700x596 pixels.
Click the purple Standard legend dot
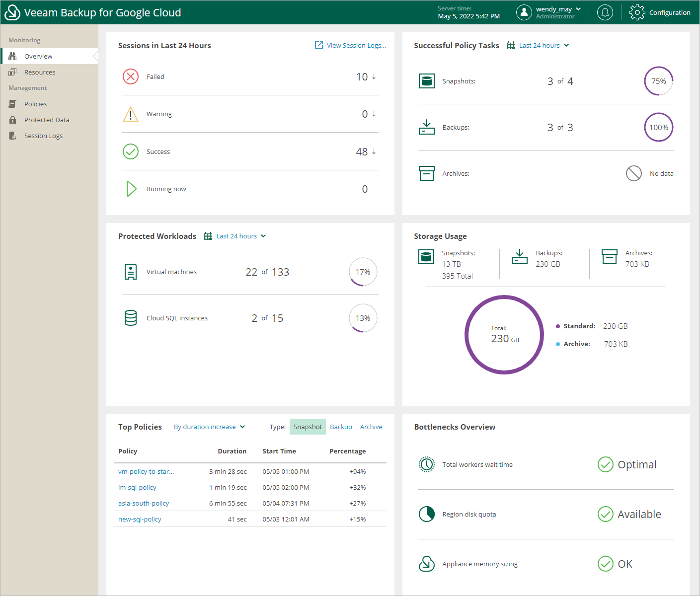tap(558, 326)
